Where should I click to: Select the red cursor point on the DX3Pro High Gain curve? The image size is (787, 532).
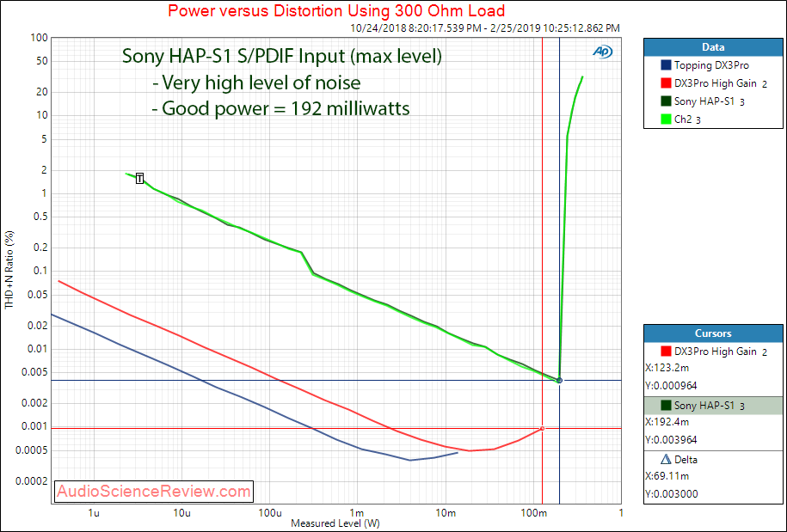(542, 429)
